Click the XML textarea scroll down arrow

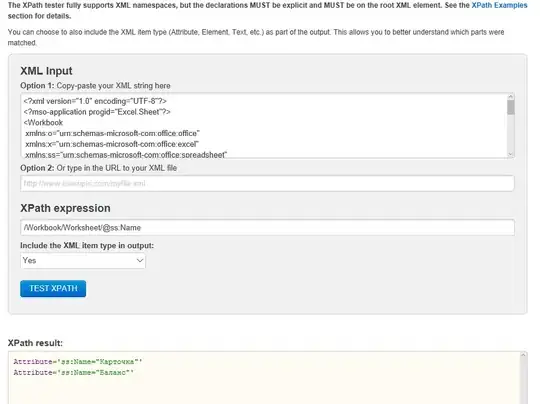coord(511,154)
